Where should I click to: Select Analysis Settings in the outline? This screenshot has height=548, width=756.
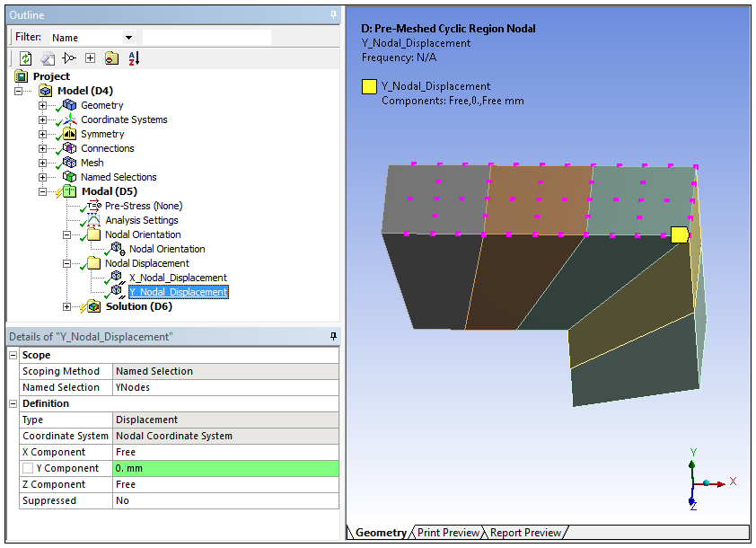[141, 220]
